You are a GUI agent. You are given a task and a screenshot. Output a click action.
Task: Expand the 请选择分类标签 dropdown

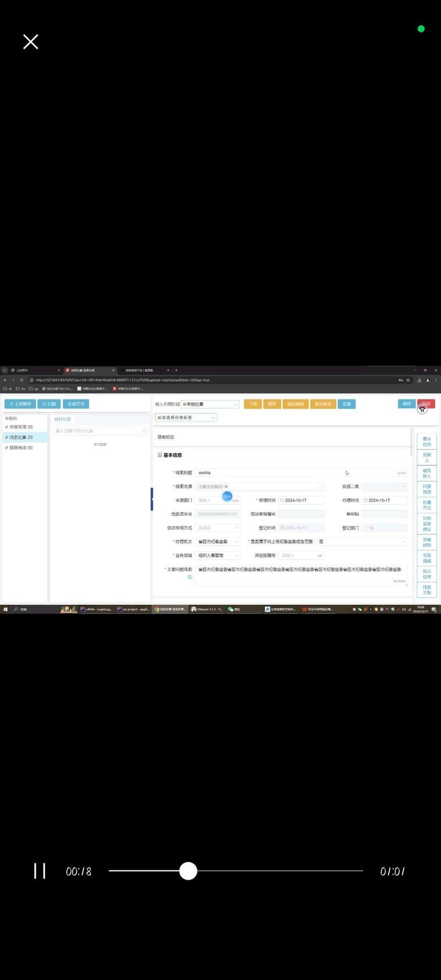186,418
